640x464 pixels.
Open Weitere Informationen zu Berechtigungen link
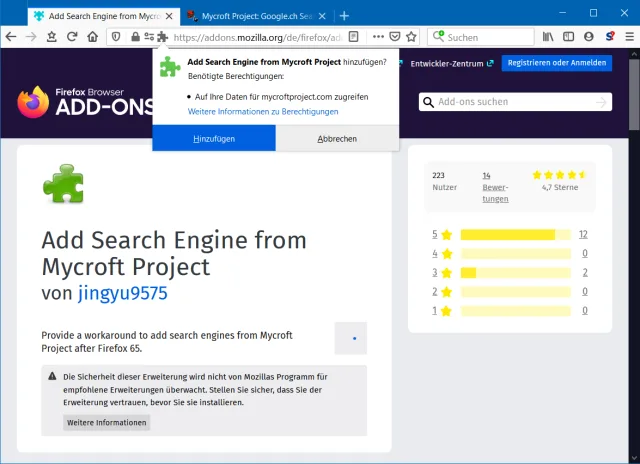(x=263, y=111)
